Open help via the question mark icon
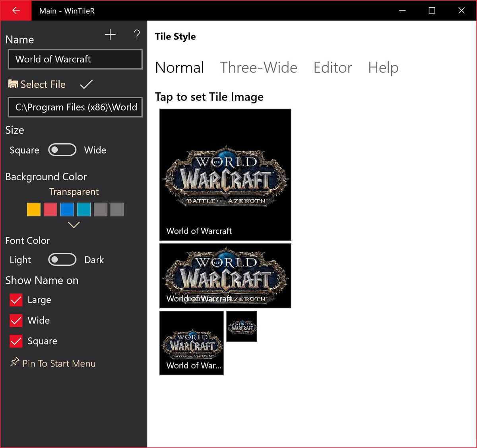 coord(137,35)
